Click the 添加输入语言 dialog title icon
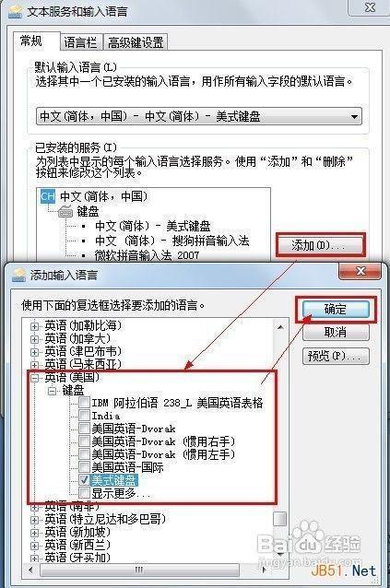 18,275
